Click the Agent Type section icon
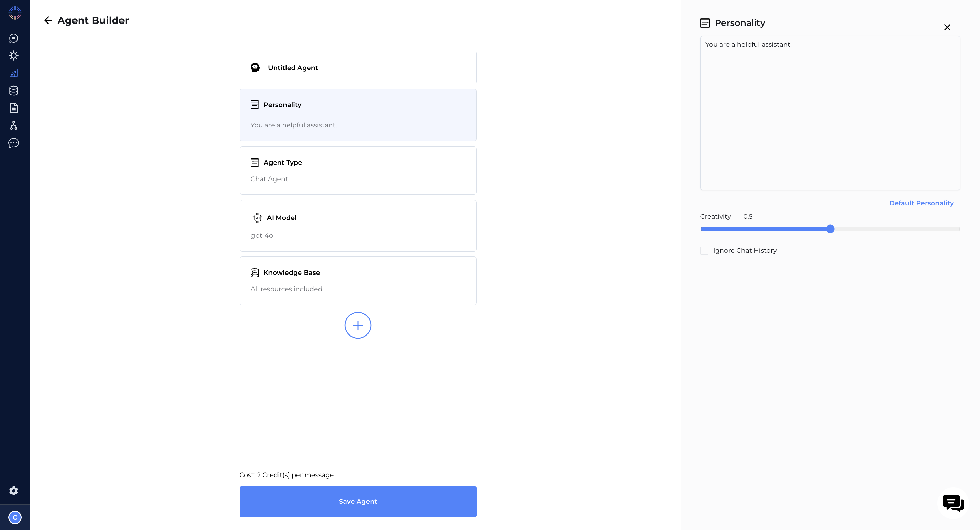Viewport: 980px width, 530px height. pos(254,162)
